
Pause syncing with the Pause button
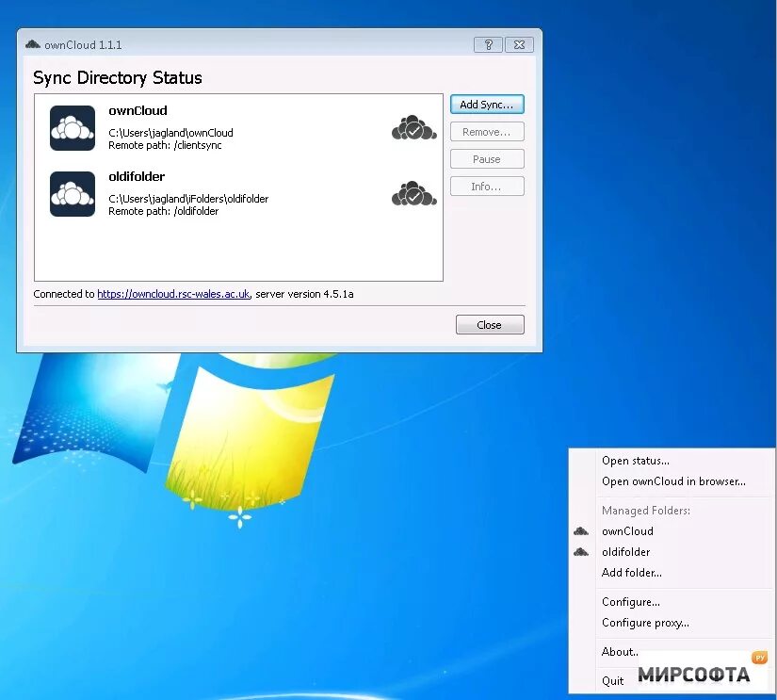487,159
